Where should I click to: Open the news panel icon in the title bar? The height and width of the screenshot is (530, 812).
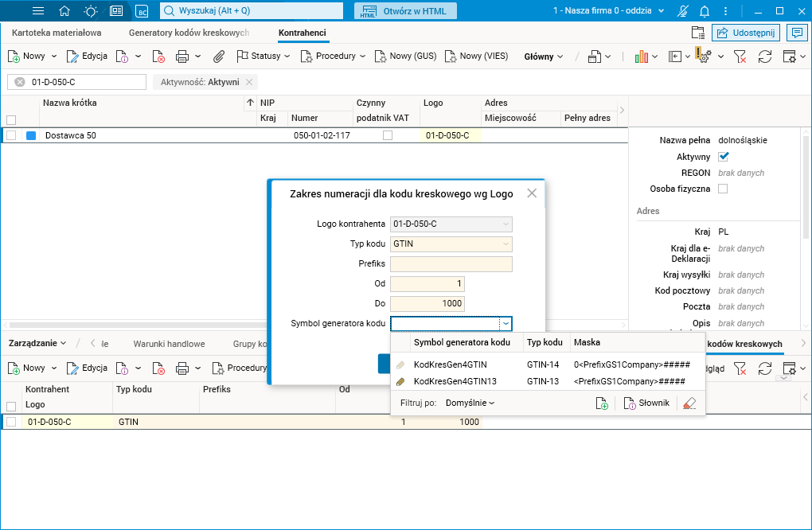coord(116,11)
